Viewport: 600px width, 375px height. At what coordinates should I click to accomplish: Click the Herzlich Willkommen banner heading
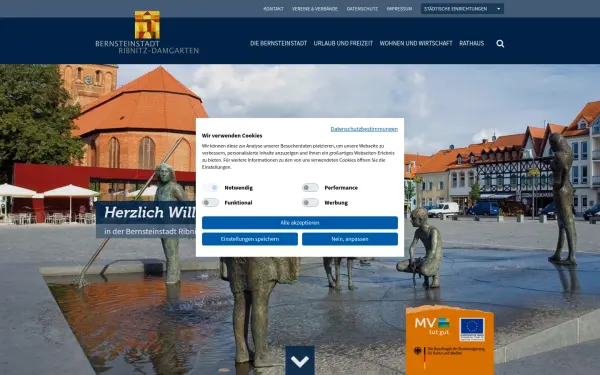click(x=150, y=212)
